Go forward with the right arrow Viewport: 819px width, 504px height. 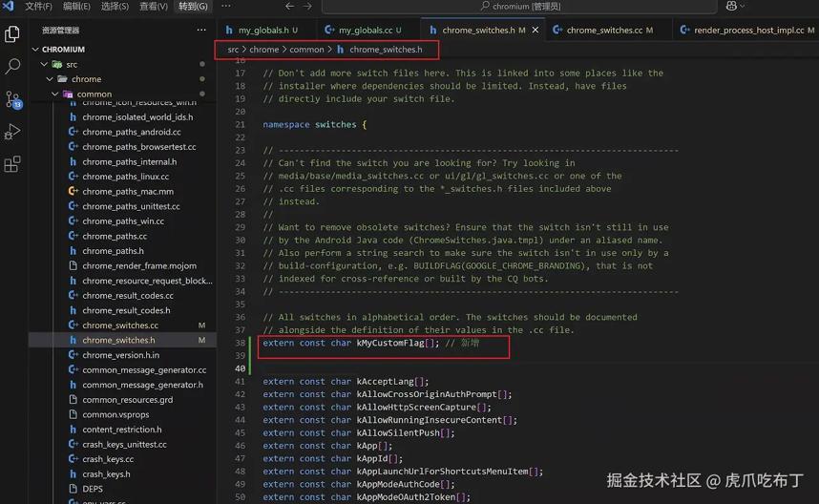(307, 6)
